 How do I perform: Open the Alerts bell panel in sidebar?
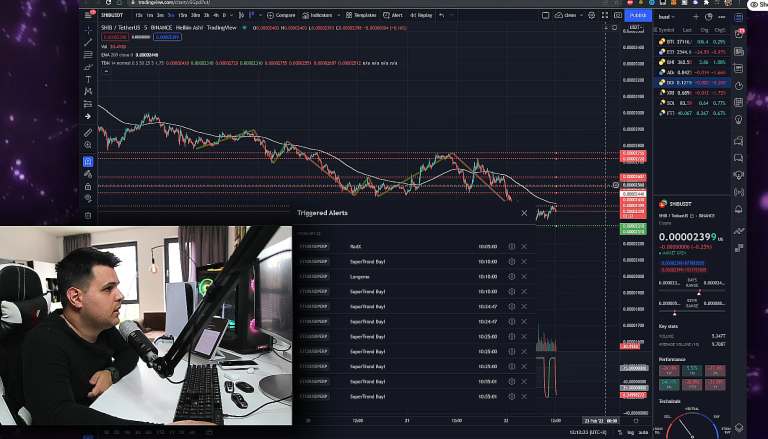pos(738,35)
